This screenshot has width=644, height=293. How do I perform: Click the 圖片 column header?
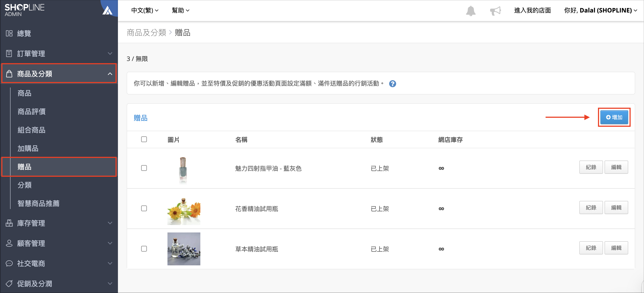(x=174, y=140)
